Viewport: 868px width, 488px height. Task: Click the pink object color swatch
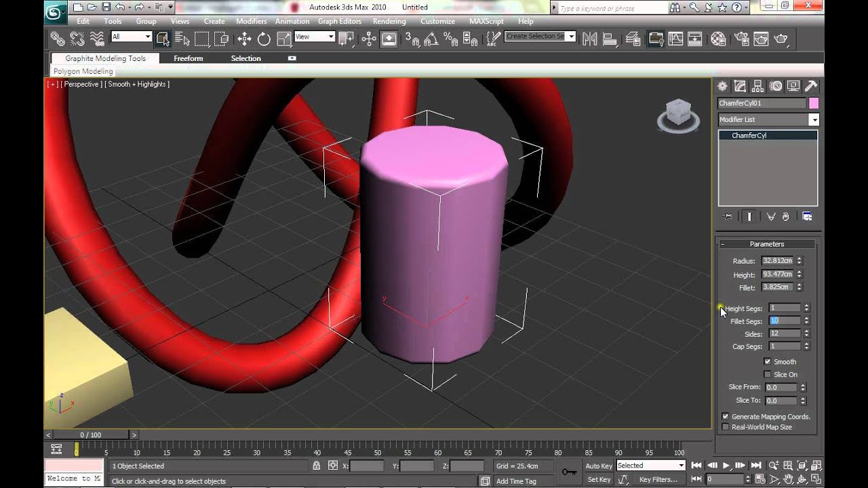pyautogui.click(x=814, y=103)
